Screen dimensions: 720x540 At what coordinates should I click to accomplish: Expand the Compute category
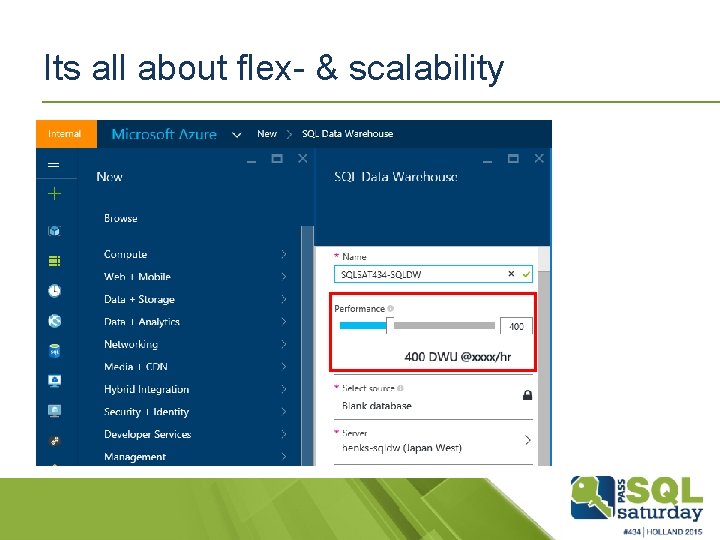point(195,254)
